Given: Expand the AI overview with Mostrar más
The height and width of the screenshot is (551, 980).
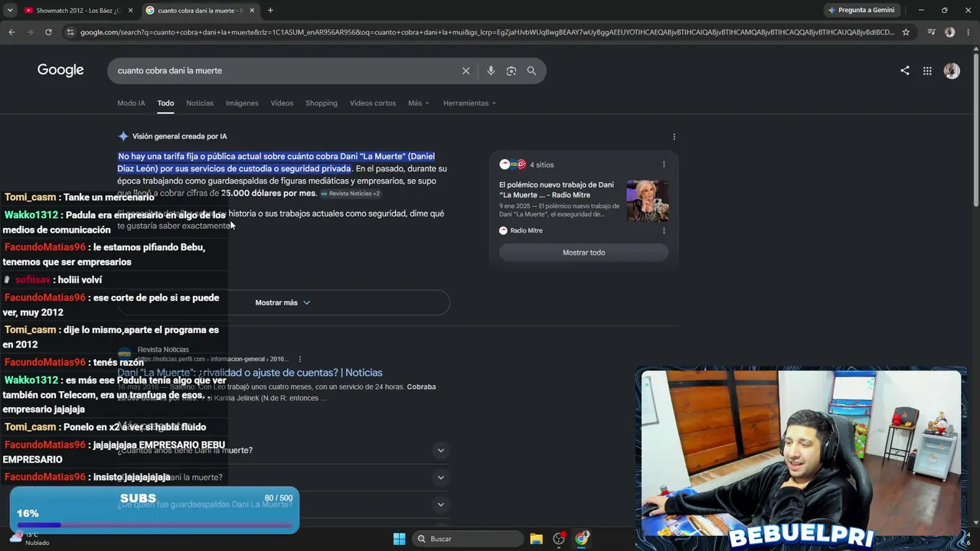Looking at the screenshot, I should [x=283, y=302].
